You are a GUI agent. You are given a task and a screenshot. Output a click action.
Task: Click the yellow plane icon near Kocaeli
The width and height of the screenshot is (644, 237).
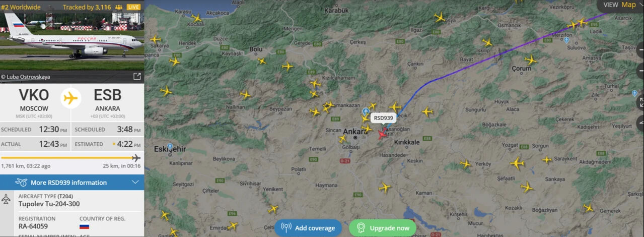[196, 18]
